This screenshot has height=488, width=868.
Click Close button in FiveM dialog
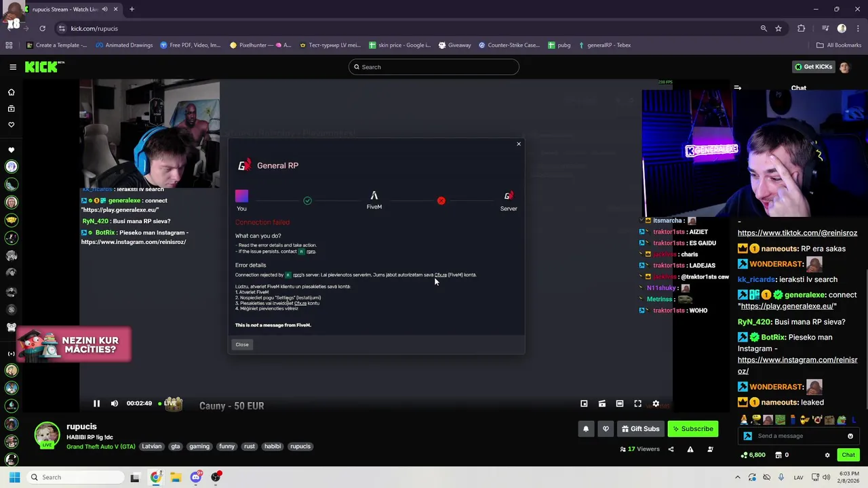(x=242, y=344)
